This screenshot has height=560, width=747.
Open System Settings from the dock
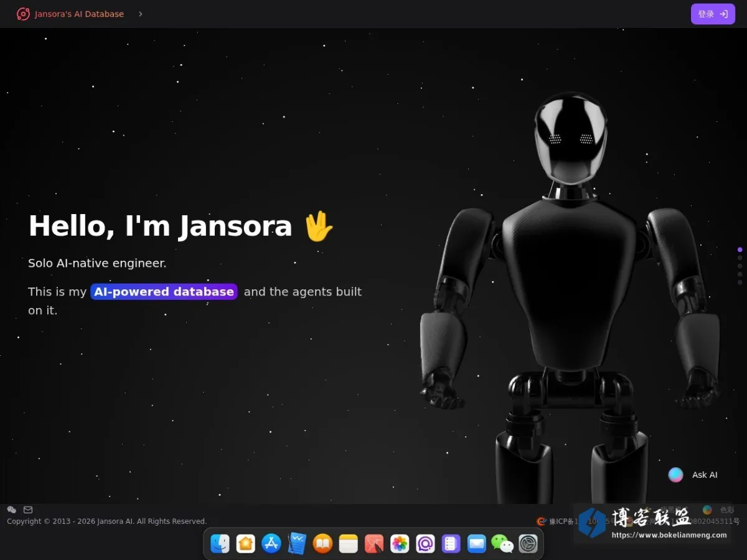coord(528,544)
